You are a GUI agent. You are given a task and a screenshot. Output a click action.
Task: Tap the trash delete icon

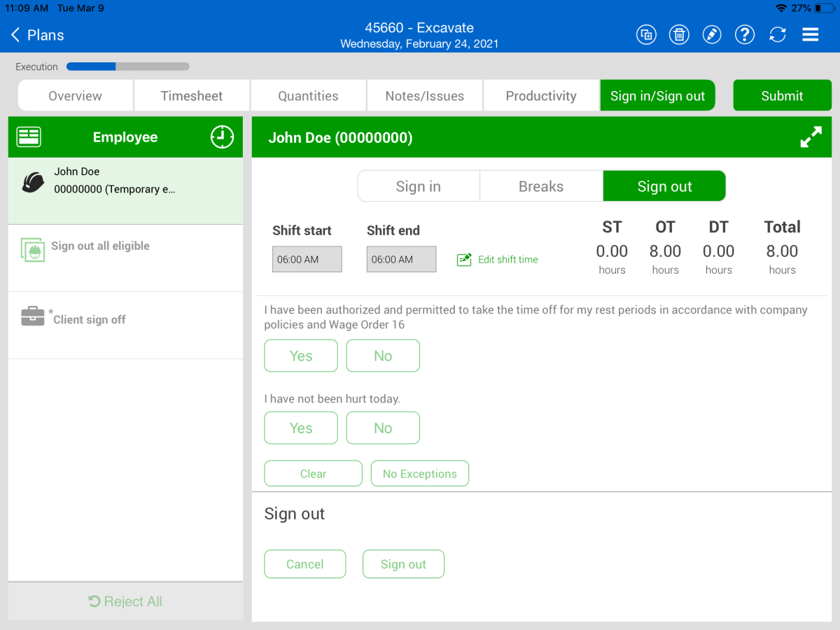[679, 35]
